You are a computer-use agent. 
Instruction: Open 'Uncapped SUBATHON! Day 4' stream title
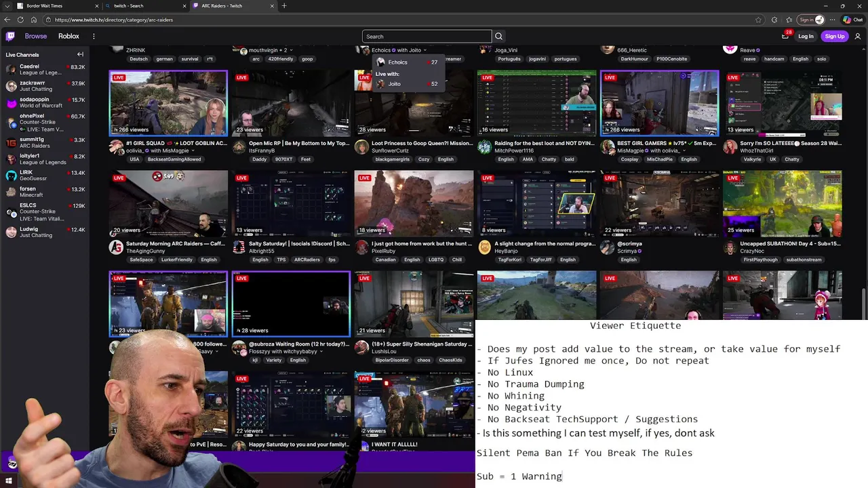tap(791, 243)
